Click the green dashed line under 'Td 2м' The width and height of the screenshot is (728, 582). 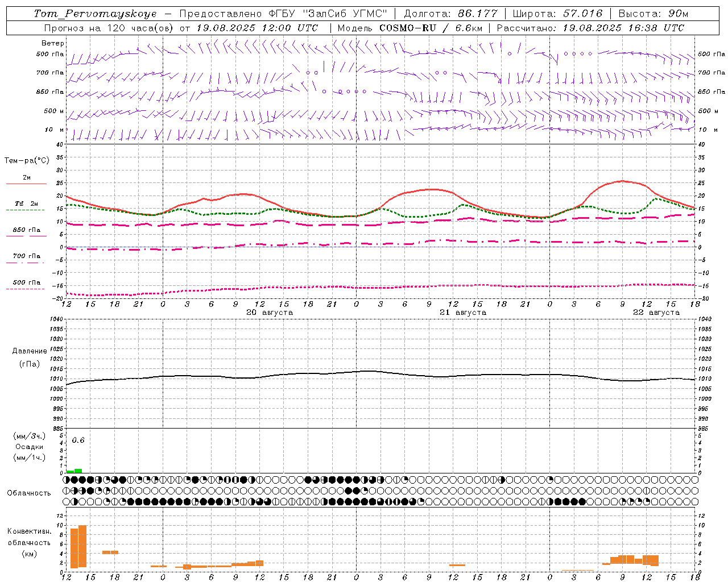click(x=25, y=210)
